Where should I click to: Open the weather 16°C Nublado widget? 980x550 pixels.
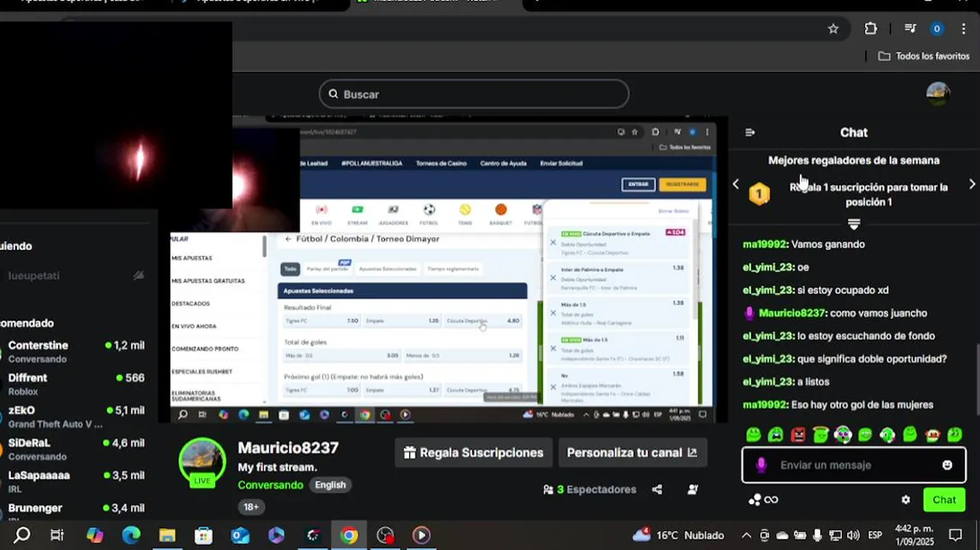click(679, 535)
